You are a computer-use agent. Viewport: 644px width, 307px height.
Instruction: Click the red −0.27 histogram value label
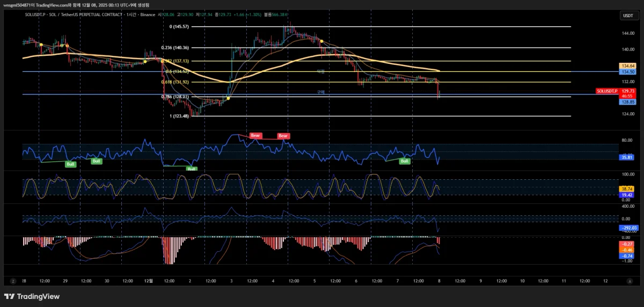coord(627,244)
